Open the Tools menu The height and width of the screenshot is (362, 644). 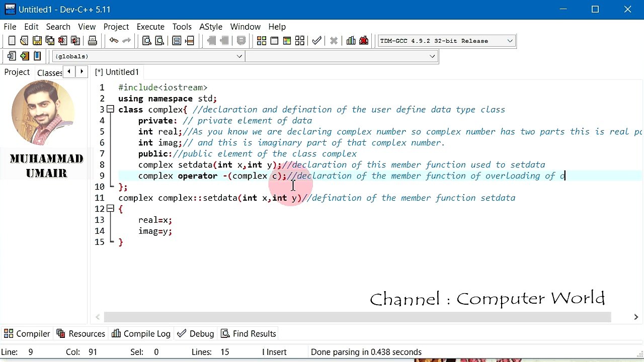tap(182, 27)
